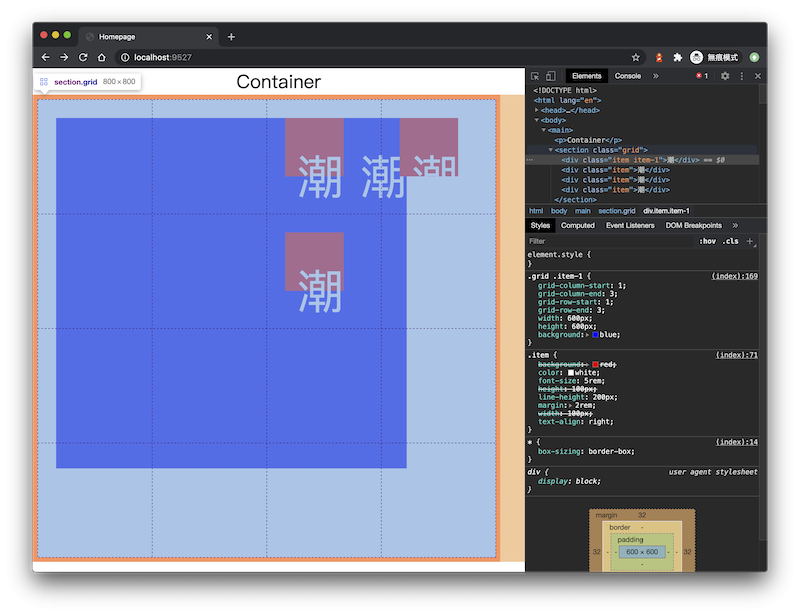Viewport: 800px width, 615px height.
Task: Expand the background shorthand in .item-1
Action: (x=587, y=335)
